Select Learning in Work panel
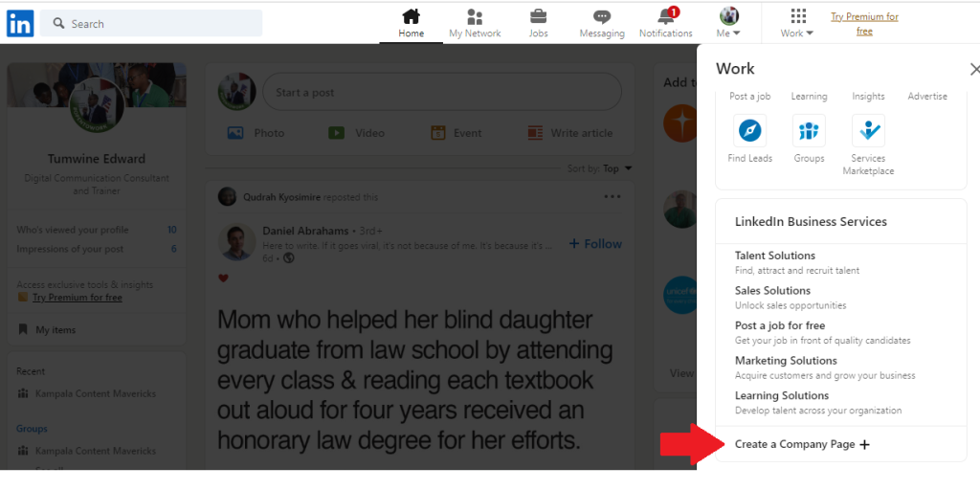Viewport: 980px width, 490px height. (x=809, y=97)
